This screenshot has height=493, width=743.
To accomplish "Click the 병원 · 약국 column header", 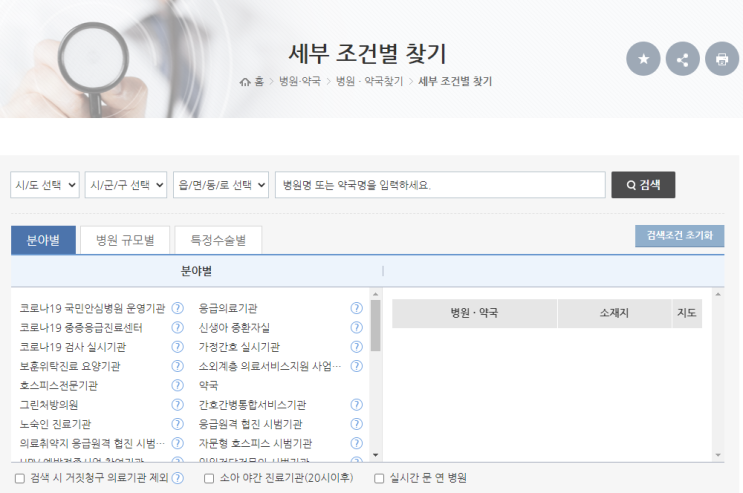I will tap(474, 313).
